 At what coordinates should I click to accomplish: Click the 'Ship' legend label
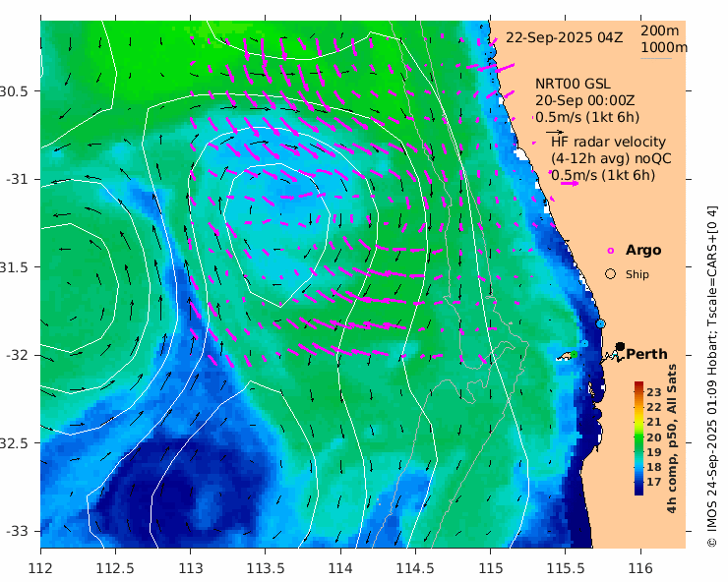pyautogui.click(x=637, y=274)
